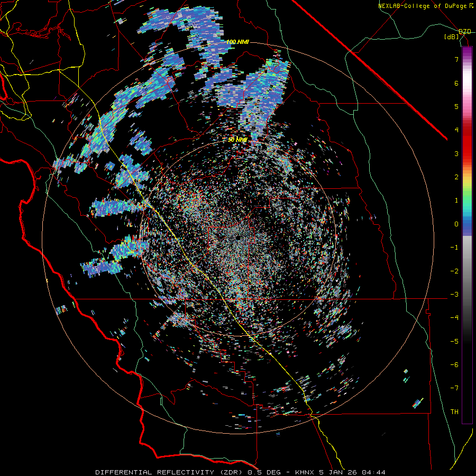Click the TH threshold label on the scale

click(x=454, y=412)
